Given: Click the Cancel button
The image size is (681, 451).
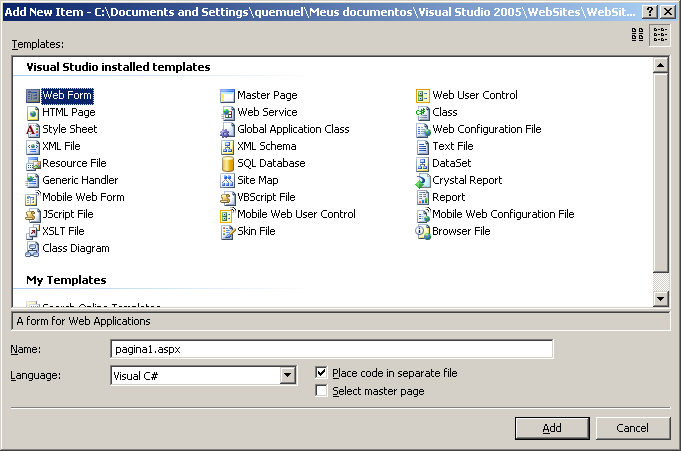Looking at the screenshot, I should (x=632, y=428).
